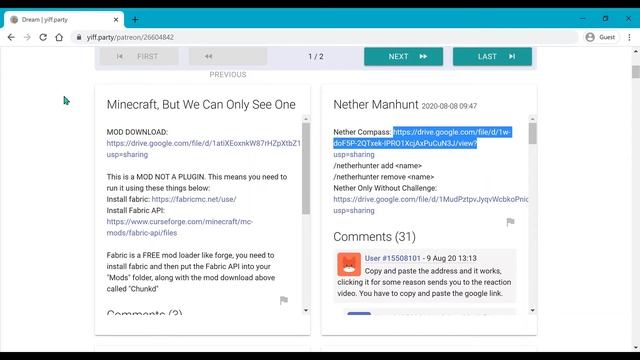Click the 2020-08-08 09:47 timestamp
Screen dimensions: 640x360
click(x=449, y=106)
